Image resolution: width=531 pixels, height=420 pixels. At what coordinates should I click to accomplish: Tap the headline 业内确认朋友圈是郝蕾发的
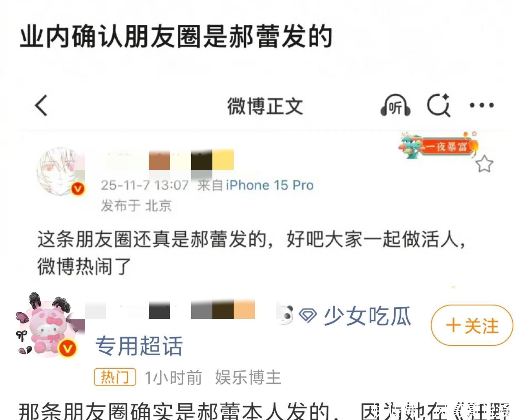pyautogui.click(x=176, y=36)
